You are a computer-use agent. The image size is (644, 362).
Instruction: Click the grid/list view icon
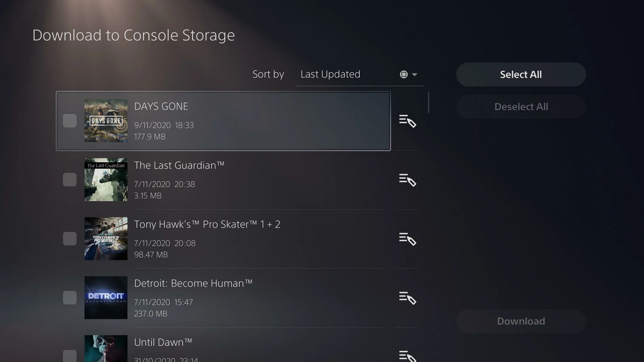(x=403, y=74)
